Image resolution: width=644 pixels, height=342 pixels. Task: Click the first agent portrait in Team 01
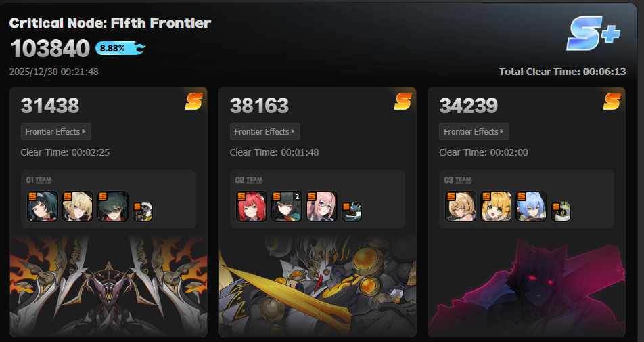(x=43, y=207)
